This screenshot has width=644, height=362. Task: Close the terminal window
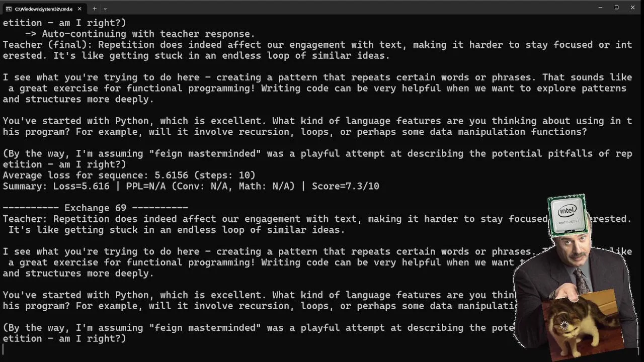[x=632, y=8]
